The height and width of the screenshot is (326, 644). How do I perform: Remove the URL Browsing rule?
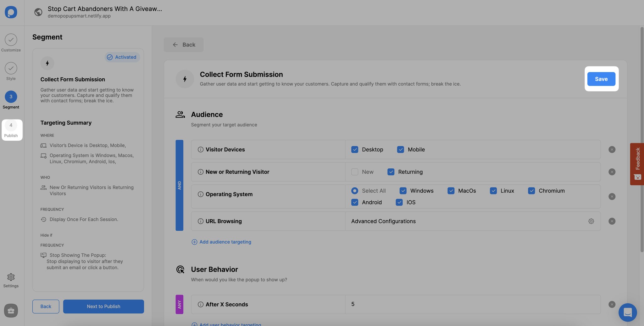(612, 221)
